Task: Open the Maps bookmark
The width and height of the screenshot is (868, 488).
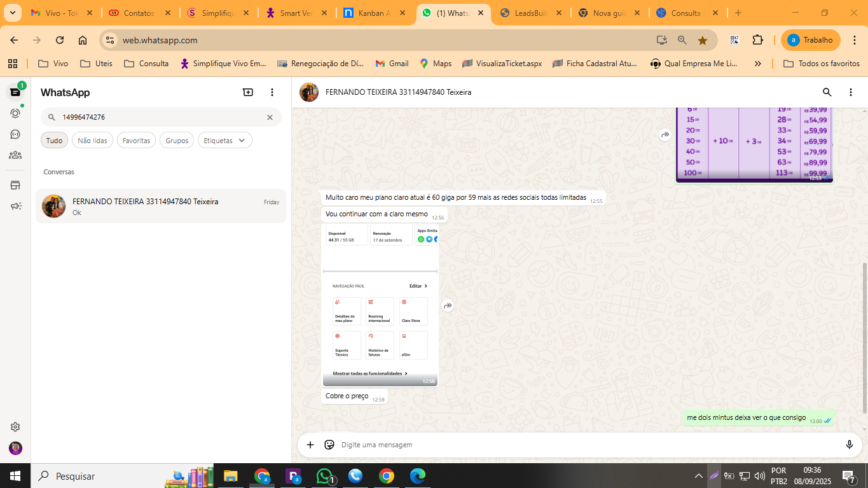Action: pos(436,64)
